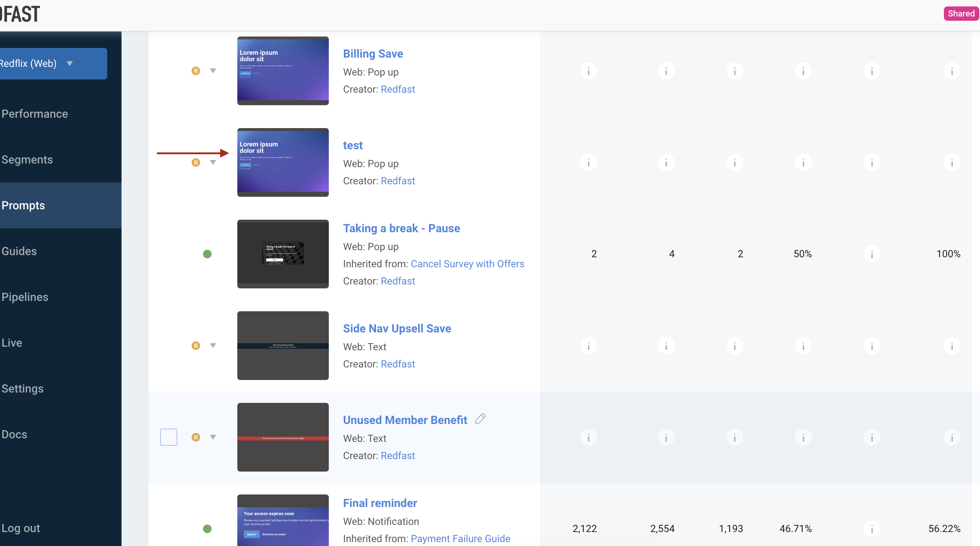The width and height of the screenshot is (980, 546).
Task: Open the Cancel Survey with Offers link
Action: tap(467, 264)
